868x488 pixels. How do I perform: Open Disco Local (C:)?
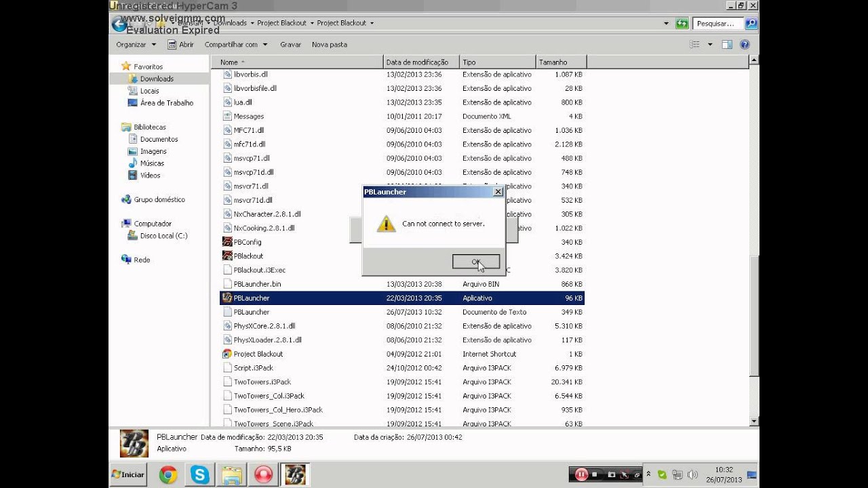click(163, 236)
